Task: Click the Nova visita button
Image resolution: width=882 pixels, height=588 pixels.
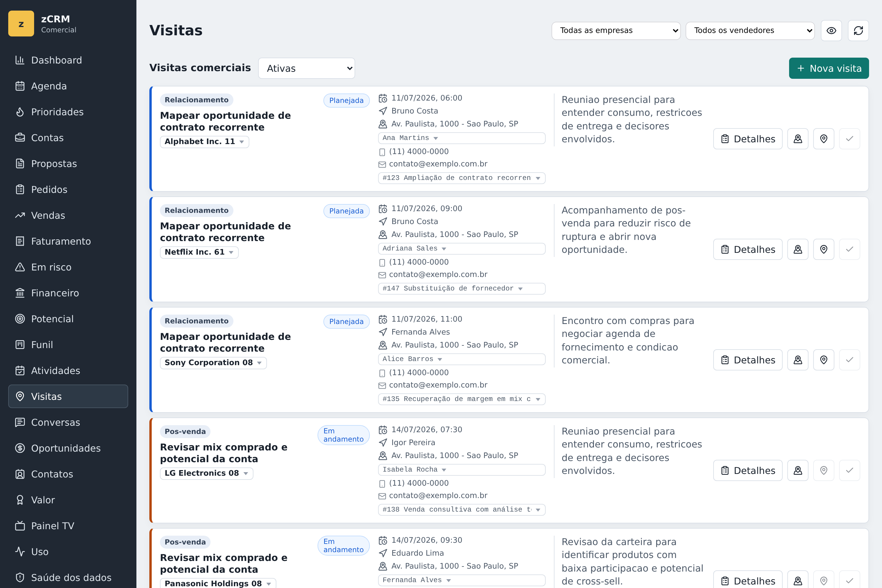Action: tap(829, 68)
